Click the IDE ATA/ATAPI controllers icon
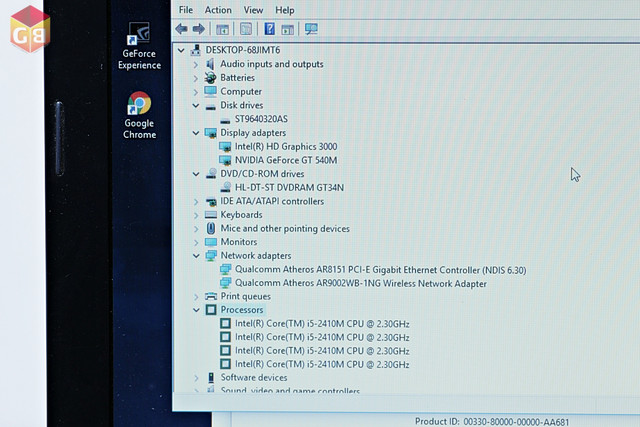Screen dimensions: 640x427 coord(211,202)
